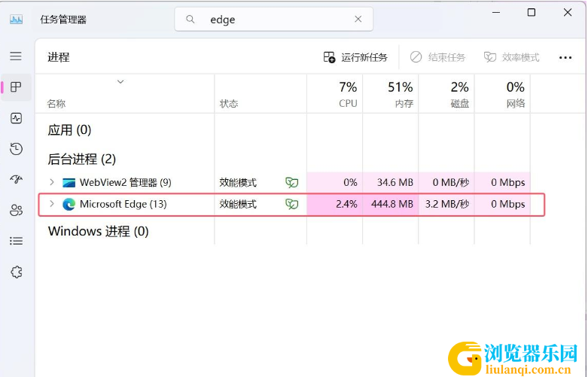Open the App history sidebar icon
The image size is (588, 377).
pos(16,149)
